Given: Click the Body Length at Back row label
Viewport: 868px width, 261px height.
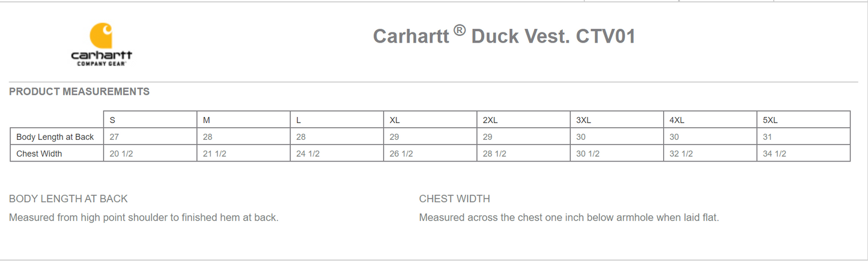Looking at the screenshot, I should tap(55, 137).
